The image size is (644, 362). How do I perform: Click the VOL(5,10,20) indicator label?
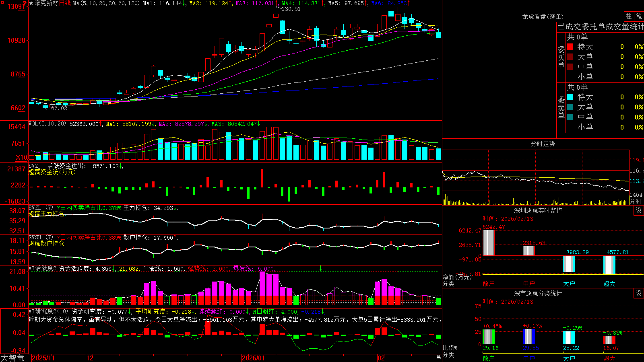point(47,124)
